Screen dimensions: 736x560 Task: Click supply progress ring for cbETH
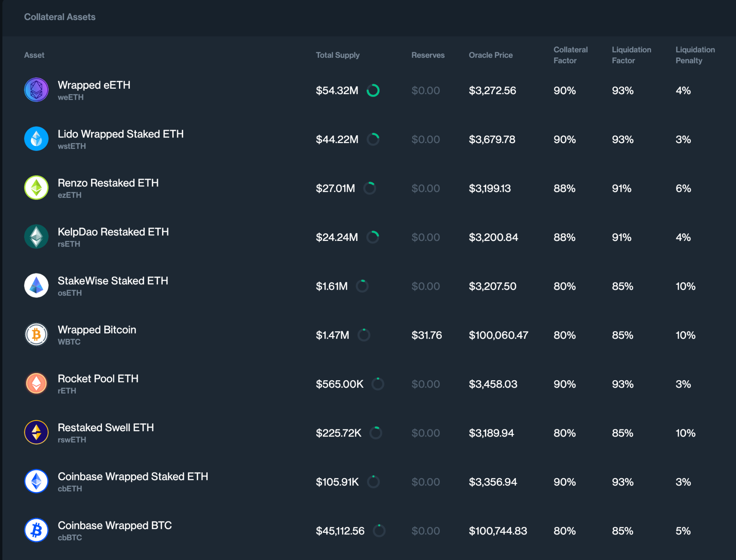tap(373, 482)
